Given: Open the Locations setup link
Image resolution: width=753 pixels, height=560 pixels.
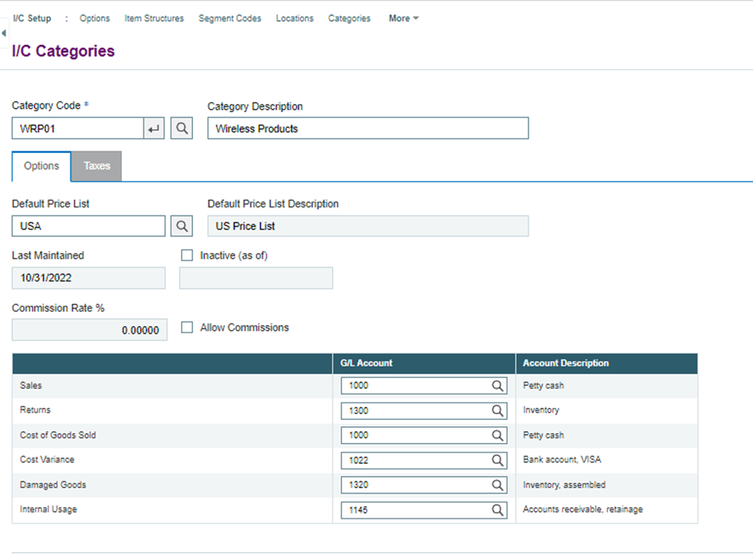Looking at the screenshot, I should point(295,18).
